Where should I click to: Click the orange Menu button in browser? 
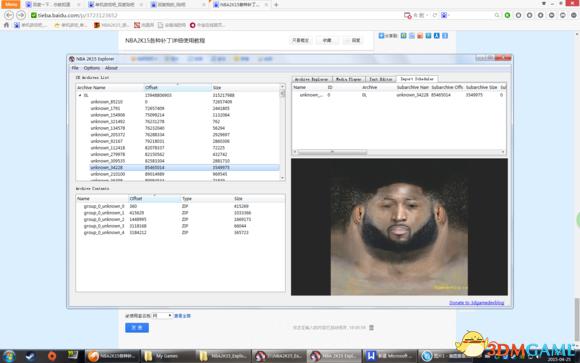[10, 4]
